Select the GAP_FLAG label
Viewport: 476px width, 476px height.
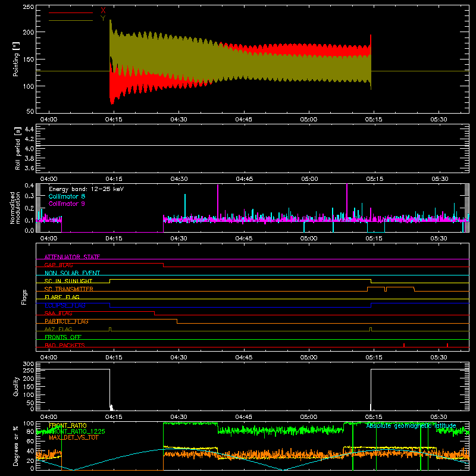tap(58, 265)
